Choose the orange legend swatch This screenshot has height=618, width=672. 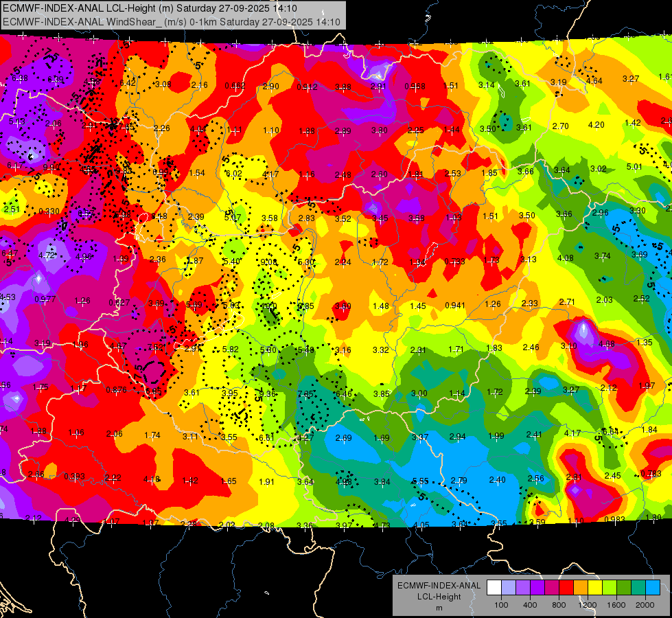point(580,588)
